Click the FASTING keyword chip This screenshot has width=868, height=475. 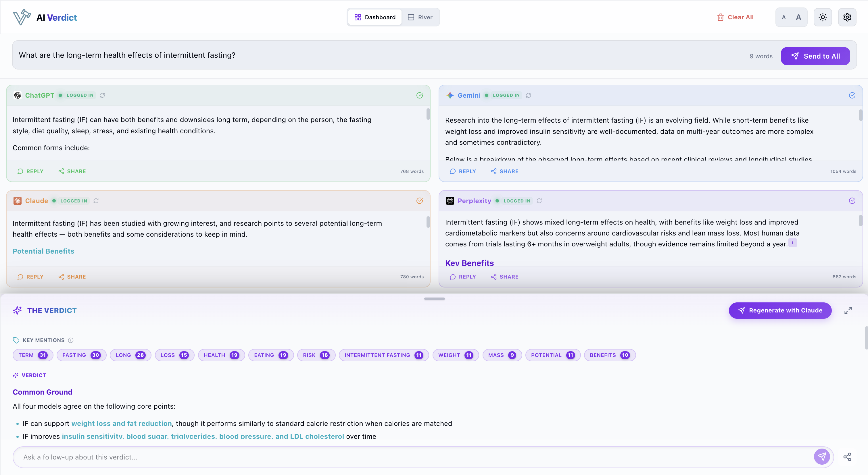[x=81, y=355]
